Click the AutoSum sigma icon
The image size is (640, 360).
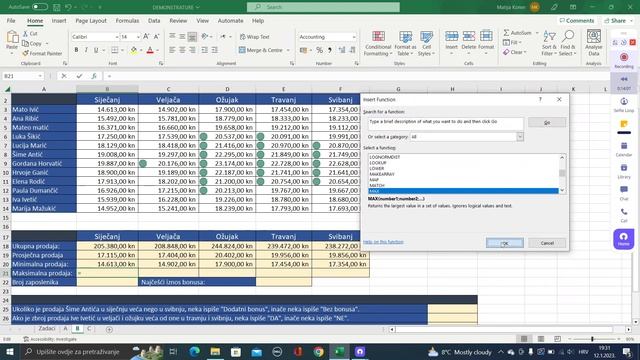click(x=506, y=33)
